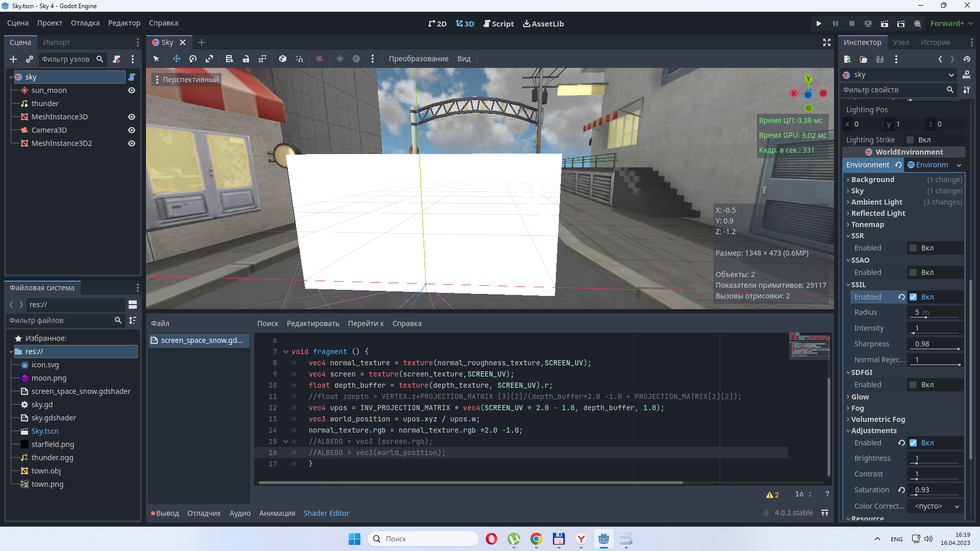Image resolution: width=980 pixels, height=551 pixels.
Task: Click the node filter search field
Action: click(x=73, y=59)
